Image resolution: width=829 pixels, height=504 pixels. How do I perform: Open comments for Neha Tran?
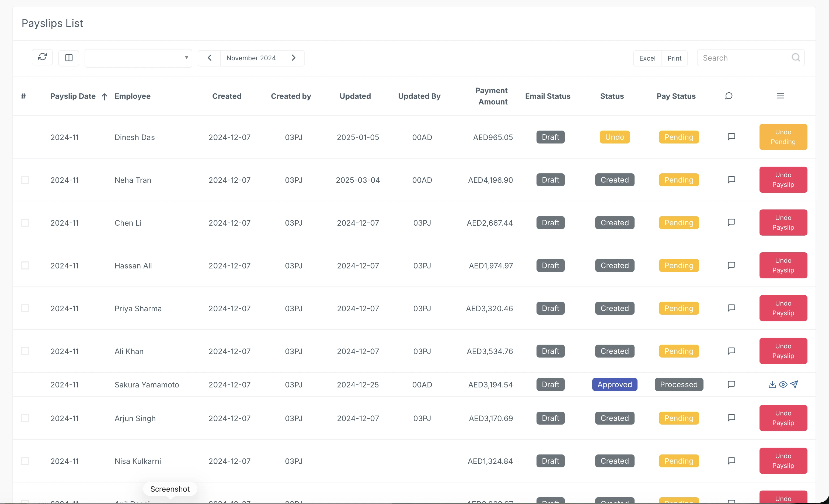pyautogui.click(x=731, y=180)
